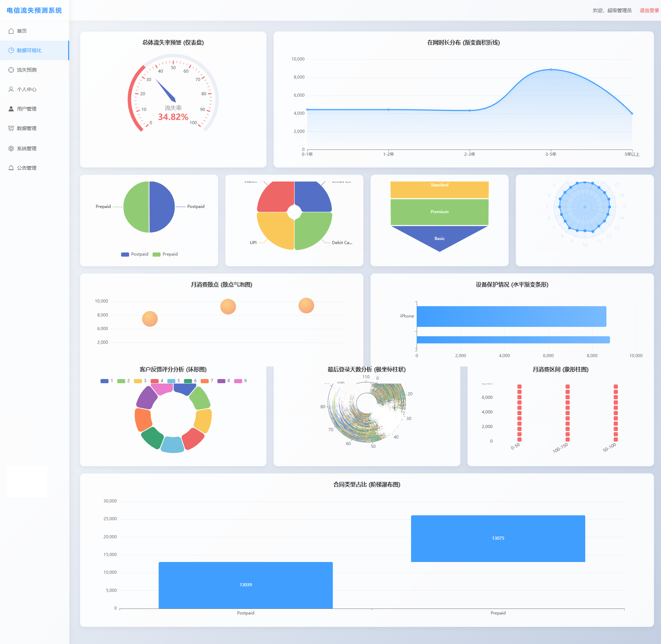Image resolution: width=661 pixels, height=644 pixels.
Task: Click the 流失预测 sidebar icon
Action: coord(11,70)
